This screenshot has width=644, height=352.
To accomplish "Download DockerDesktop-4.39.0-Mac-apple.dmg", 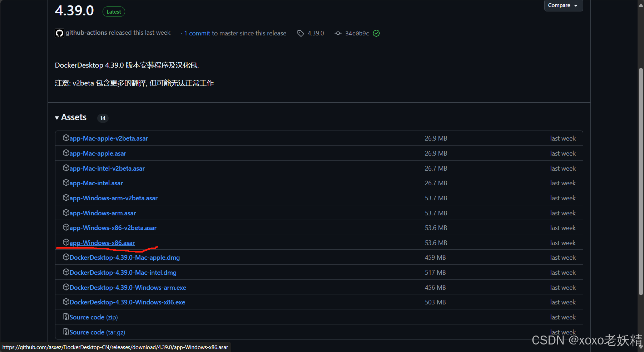I will [125, 258].
